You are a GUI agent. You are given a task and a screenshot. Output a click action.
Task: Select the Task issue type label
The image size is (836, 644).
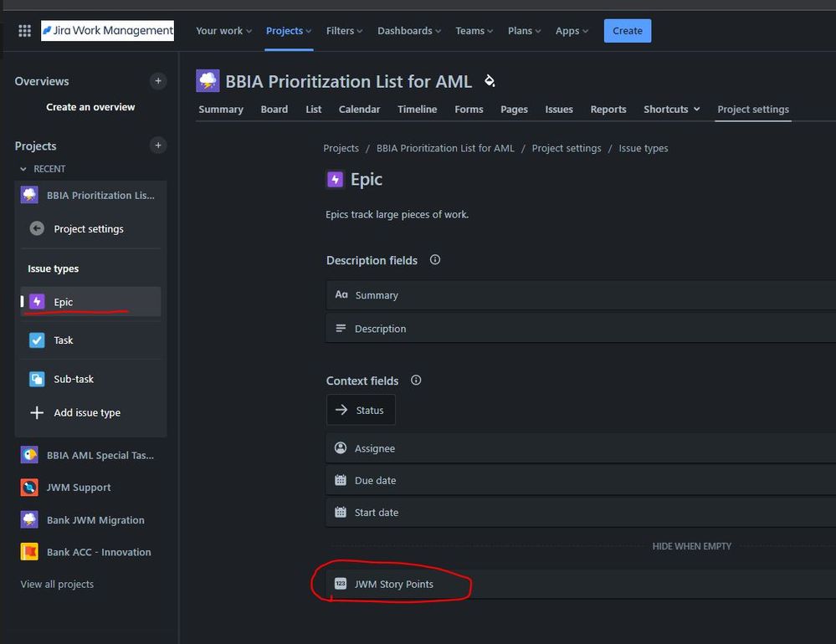click(x=64, y=340)
